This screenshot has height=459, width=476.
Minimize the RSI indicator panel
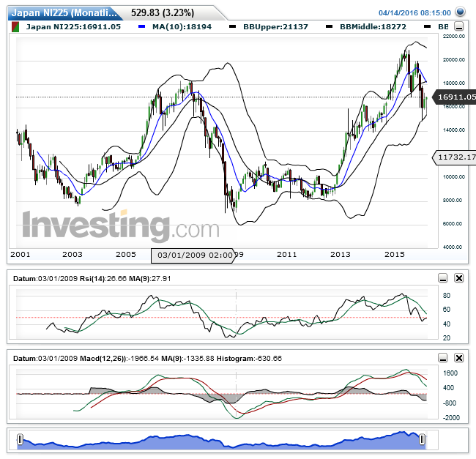pyautogui.click(x=443, y=278)
